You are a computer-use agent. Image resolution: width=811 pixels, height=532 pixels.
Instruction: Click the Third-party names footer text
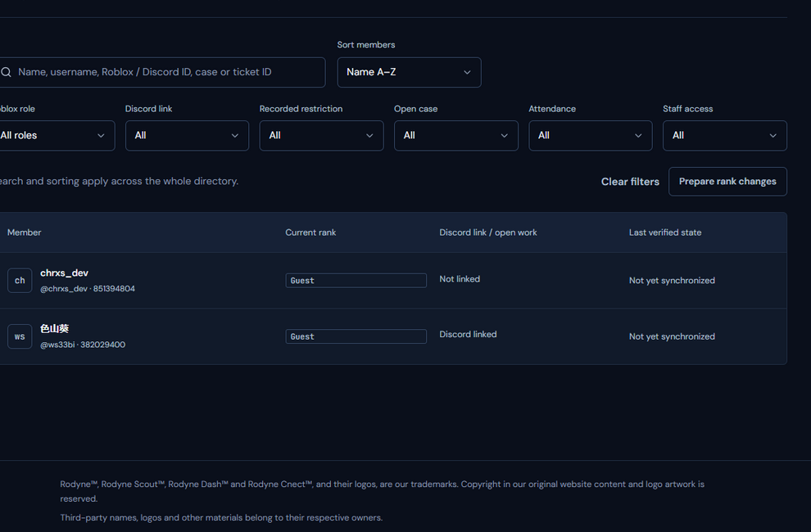[221, 517]
